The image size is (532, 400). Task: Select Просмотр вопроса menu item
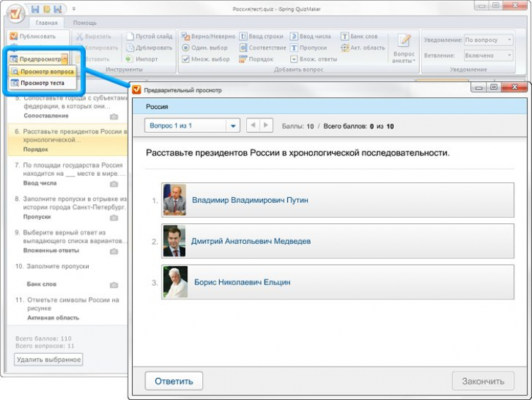(43, 72)
